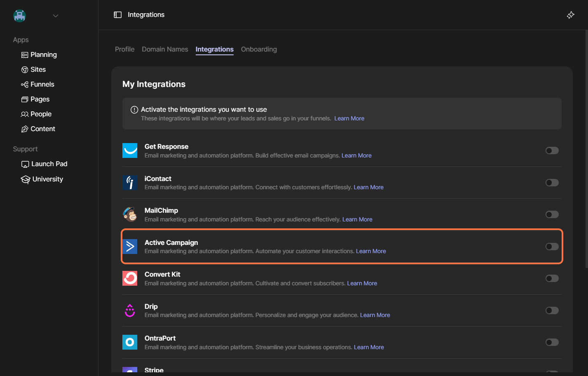Open the People section

coord(41,114)
